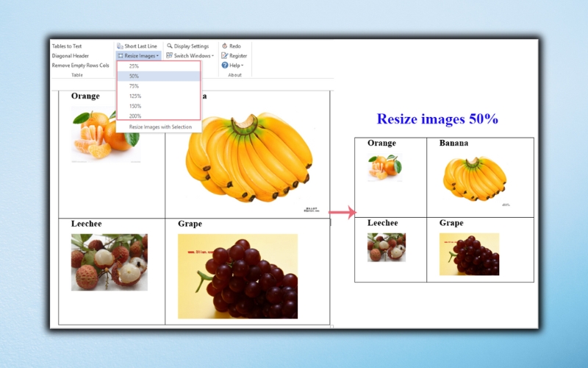The height and width of the screenshot is (368, 588).
Task: Click the Resize Images crop icon
Action: pyautogui.click(x=121, y=56)
